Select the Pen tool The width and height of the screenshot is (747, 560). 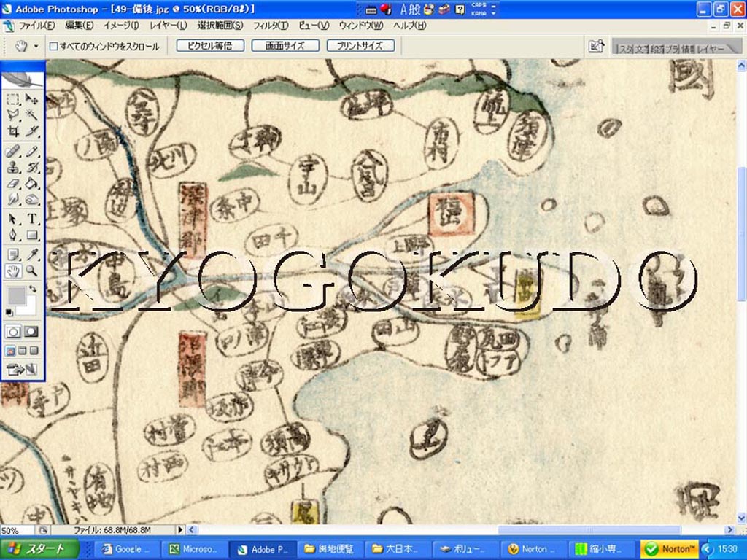pos(13,235)
